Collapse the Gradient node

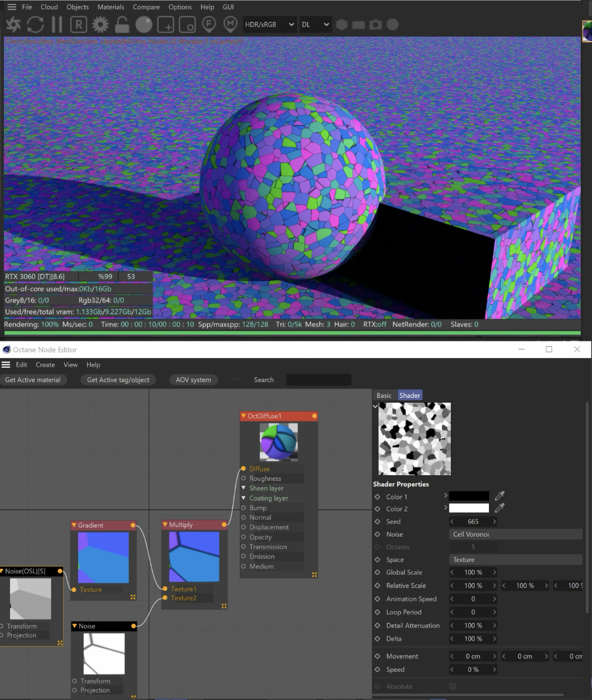click(74, 525)
